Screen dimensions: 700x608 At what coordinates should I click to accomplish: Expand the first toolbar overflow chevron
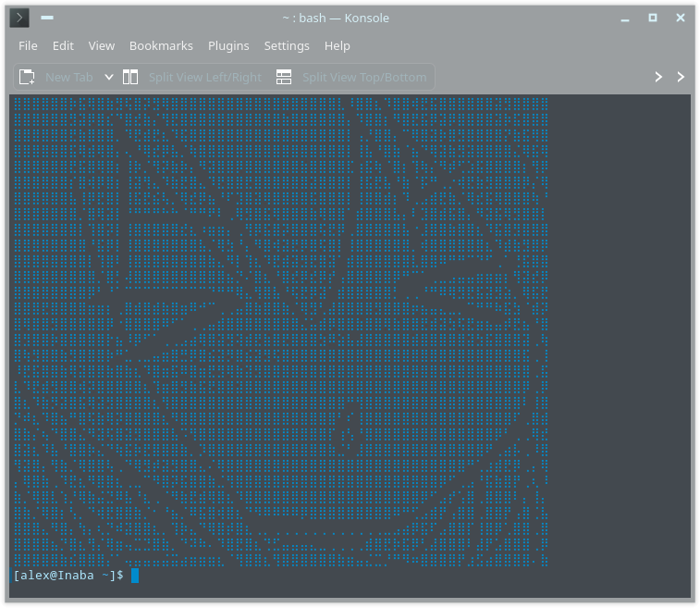pyautogui.click(x=658, y=77)
